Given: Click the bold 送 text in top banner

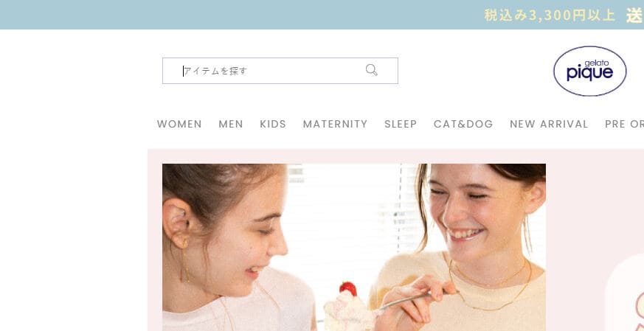Looking at the screenshot, I should point(634,15).
